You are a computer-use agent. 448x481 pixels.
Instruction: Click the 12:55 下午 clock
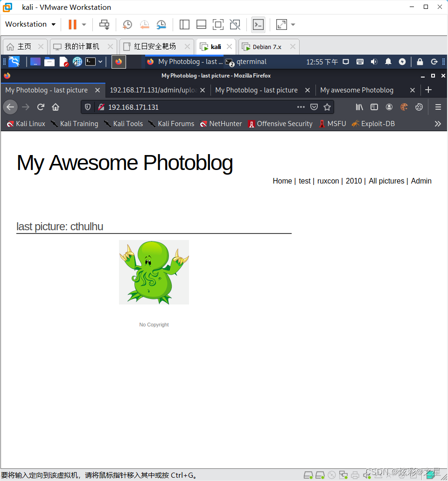coord(322,62)
